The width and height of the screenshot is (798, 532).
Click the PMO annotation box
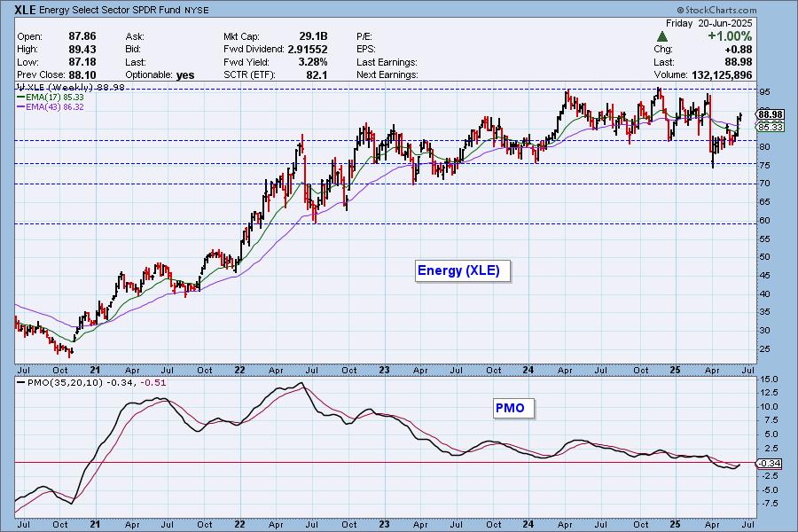pyautogui.click(x=513, y=408)
